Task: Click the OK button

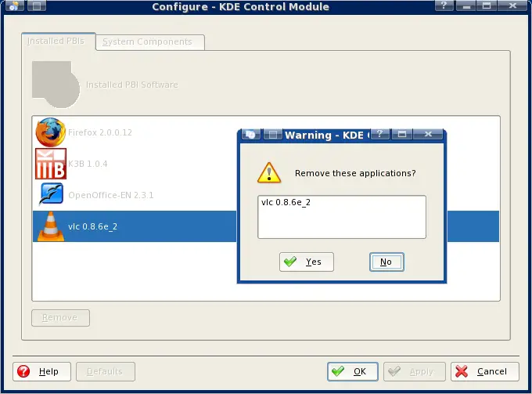Action: 353,371
